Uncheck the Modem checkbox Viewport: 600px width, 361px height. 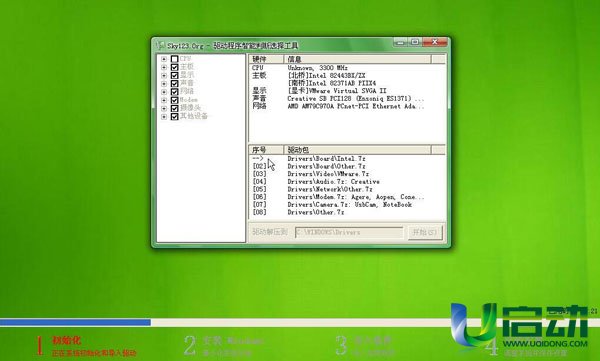174,100
